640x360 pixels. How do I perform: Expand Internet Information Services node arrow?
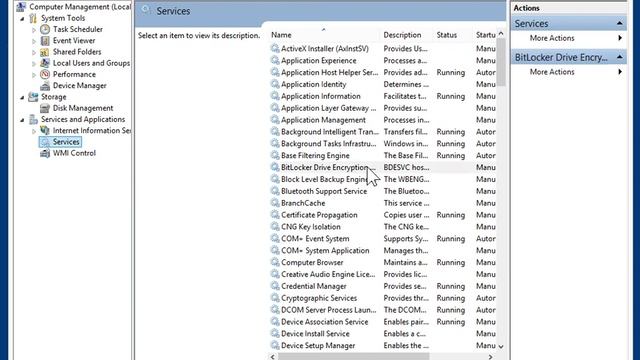[34, 131]
